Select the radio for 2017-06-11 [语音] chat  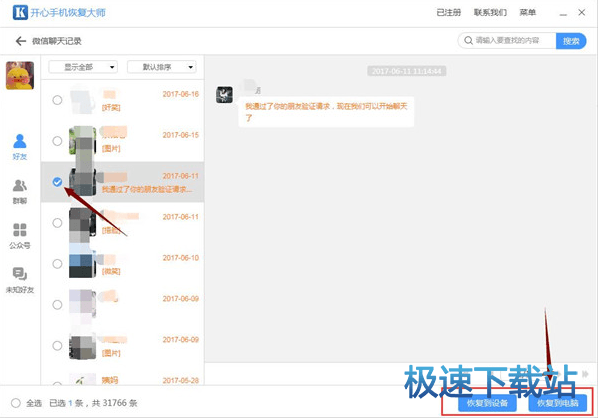pyautogui.click(x=57, y=223)
